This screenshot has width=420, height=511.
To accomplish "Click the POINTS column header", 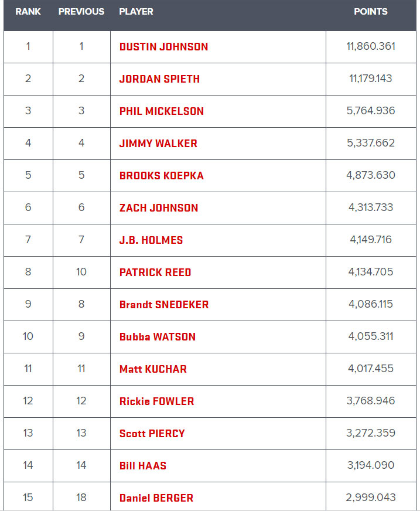I will tap(371, 12).
